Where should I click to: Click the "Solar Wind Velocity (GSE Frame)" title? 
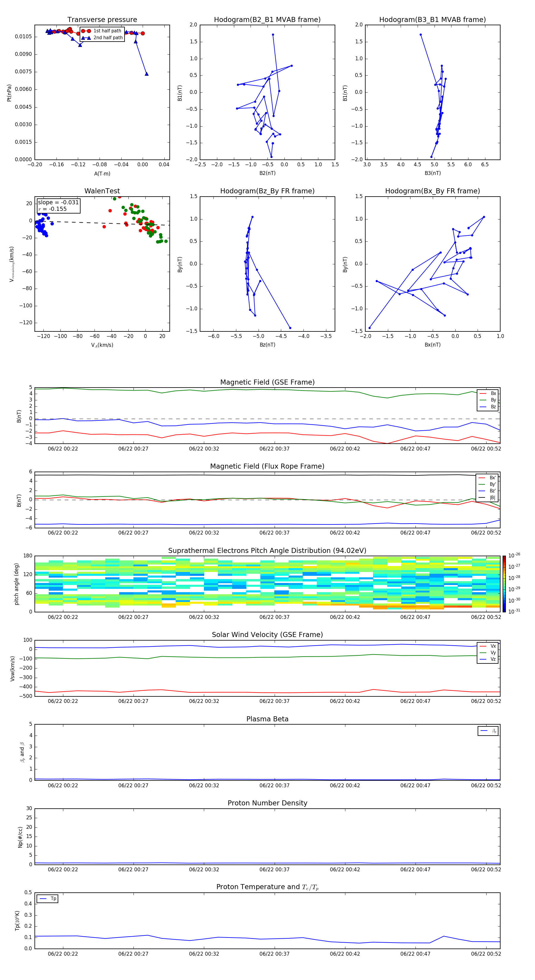pos(267,635)
